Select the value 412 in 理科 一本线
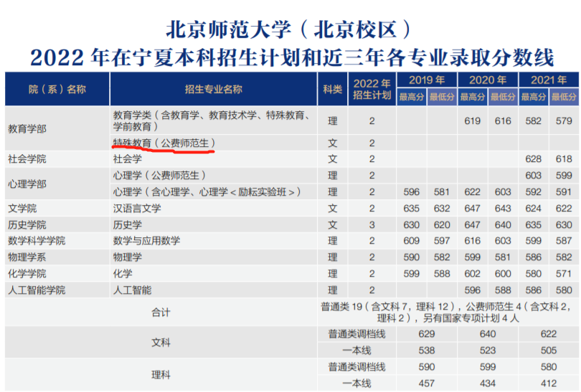 coord(549,383)
